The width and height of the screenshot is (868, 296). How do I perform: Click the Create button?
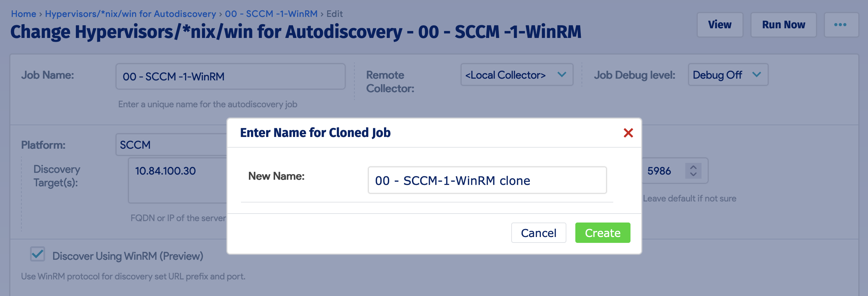[602, 233]
